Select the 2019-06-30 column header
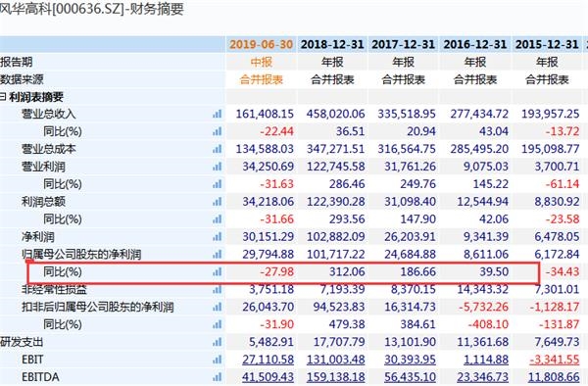This screenshot has width=588, height=386. (x=261, y=44)
